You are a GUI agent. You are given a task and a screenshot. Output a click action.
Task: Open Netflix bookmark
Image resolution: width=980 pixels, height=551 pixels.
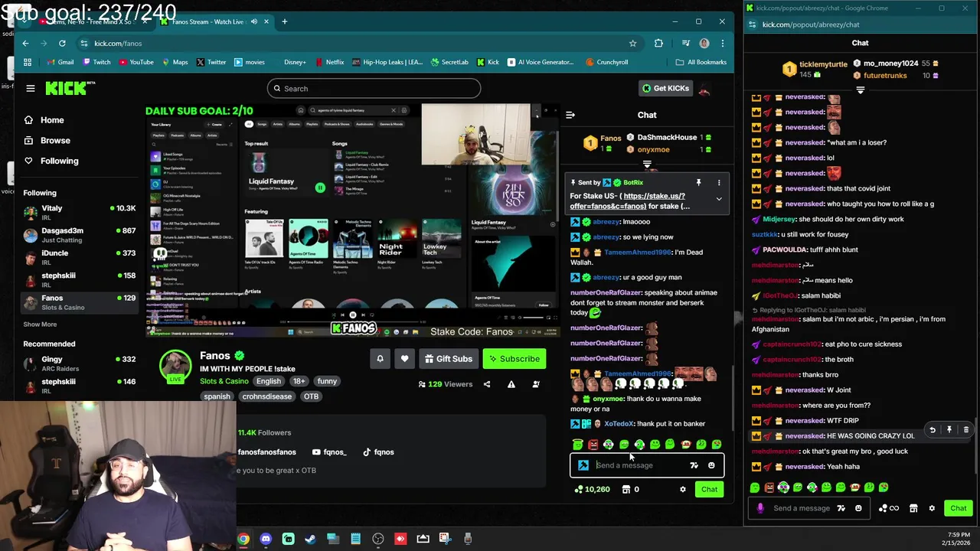click(329, 62)
